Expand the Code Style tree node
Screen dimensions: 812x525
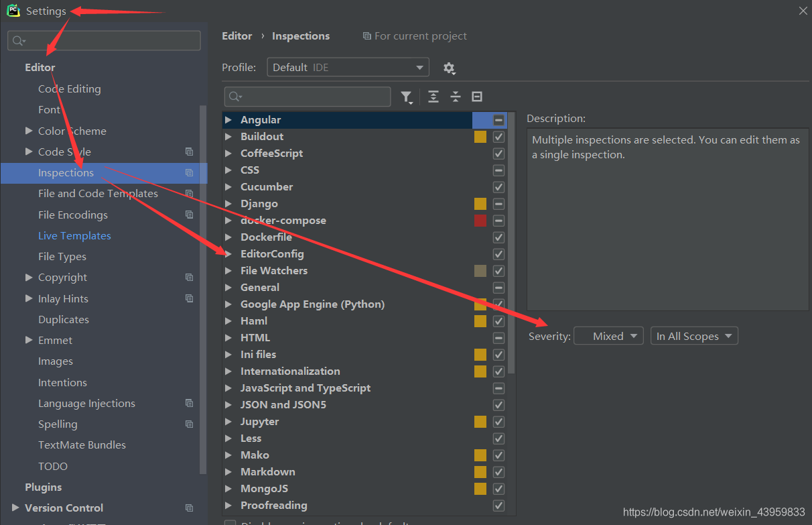(x=29, y=152)
